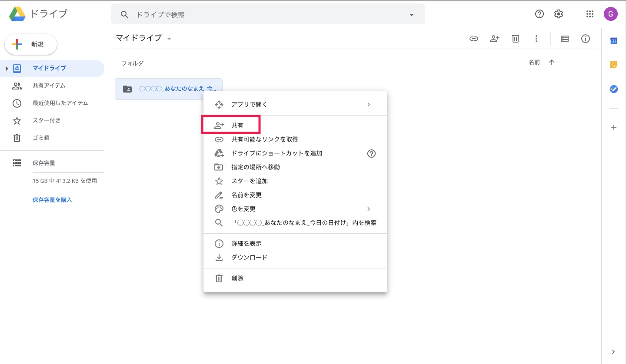The image size is (626, 364).
Task: Open 最近使用したアイテム in sidebar
Action: point(52,103)
